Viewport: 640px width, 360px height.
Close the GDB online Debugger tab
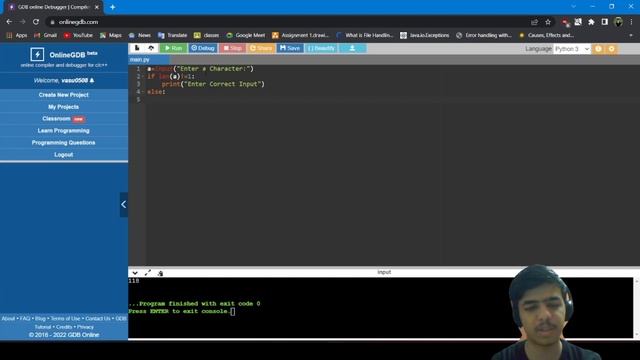point(97,7)
